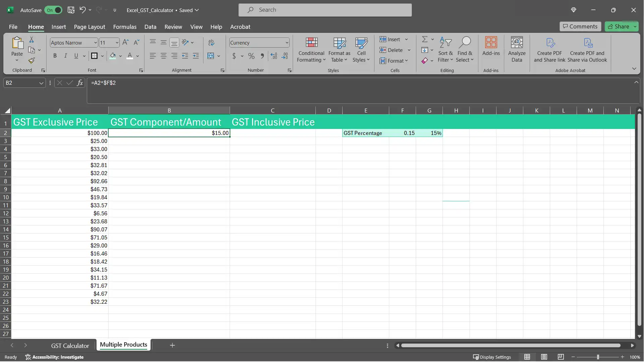Open the font name dropdown Aptos Narrow
The image size is (644, 362).
point(95,43)
